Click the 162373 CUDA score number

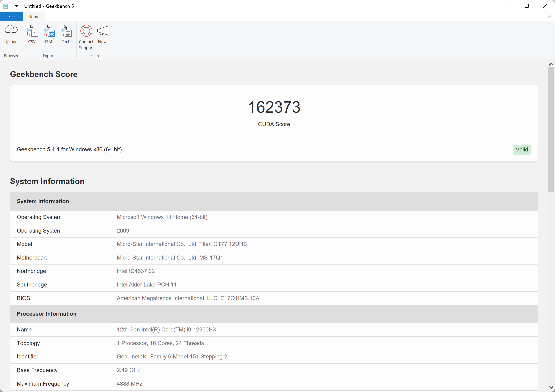tap(274, 107)
